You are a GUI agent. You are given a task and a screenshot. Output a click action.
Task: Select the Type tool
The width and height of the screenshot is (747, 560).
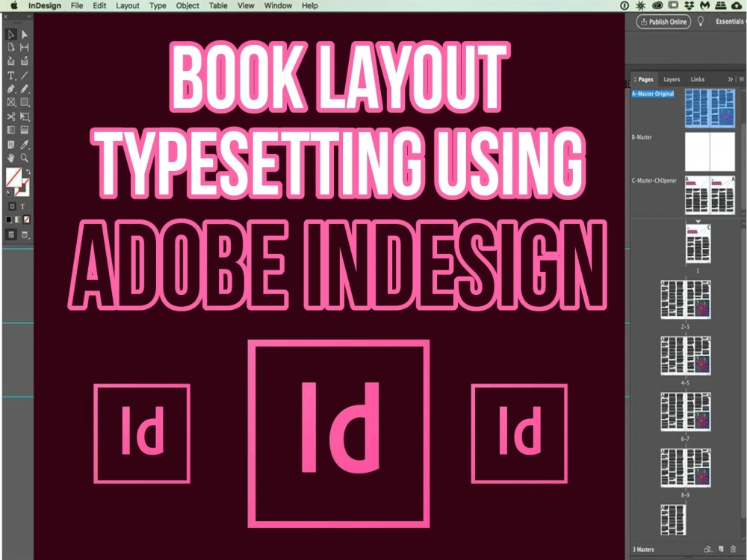pyautogui.click(x=11, y=75)
